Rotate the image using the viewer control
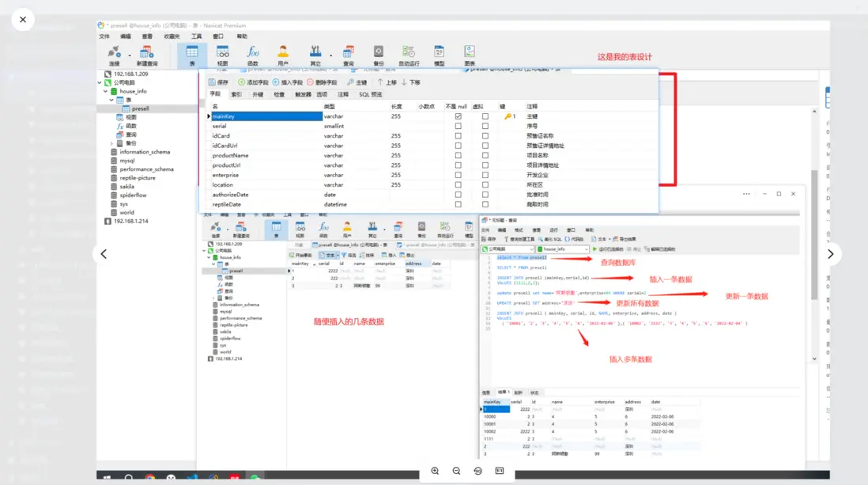The height and width of the screenshot is (485, 868). [x=478, y=471]
